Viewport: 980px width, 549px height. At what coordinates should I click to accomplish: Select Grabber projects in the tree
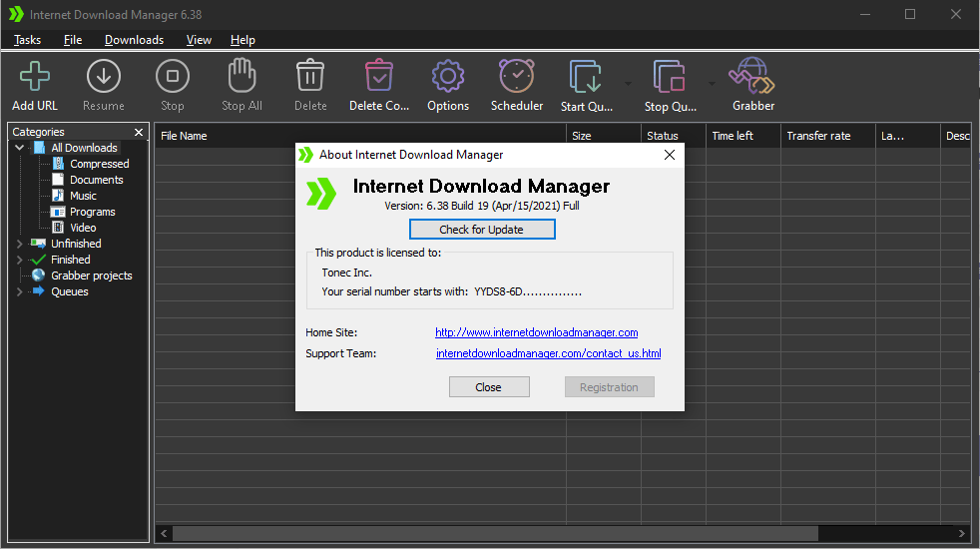click(91, 275)
